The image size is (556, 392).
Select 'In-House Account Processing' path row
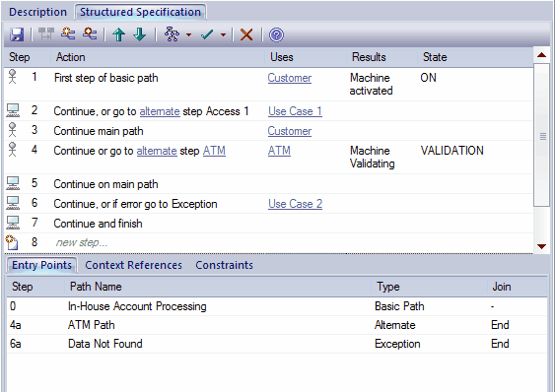click(277, 306)
